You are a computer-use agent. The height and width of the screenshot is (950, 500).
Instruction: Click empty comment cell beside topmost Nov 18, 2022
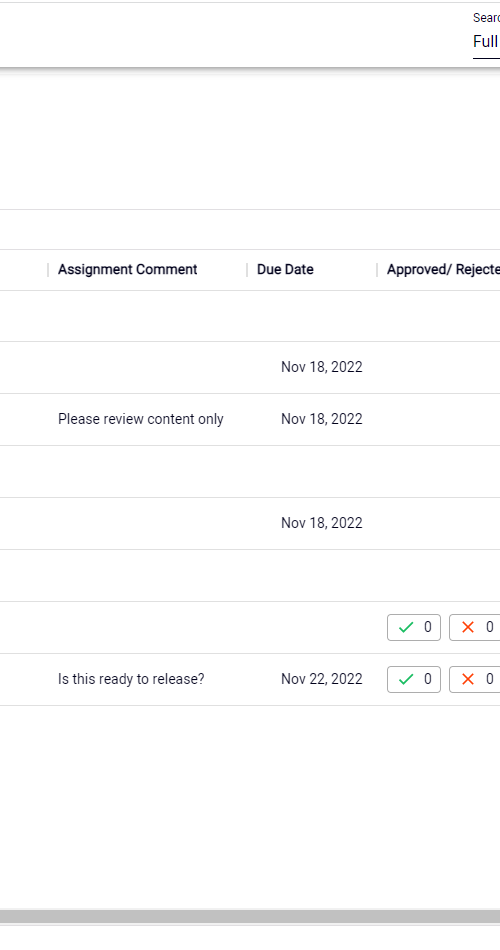tap(147, 368)
